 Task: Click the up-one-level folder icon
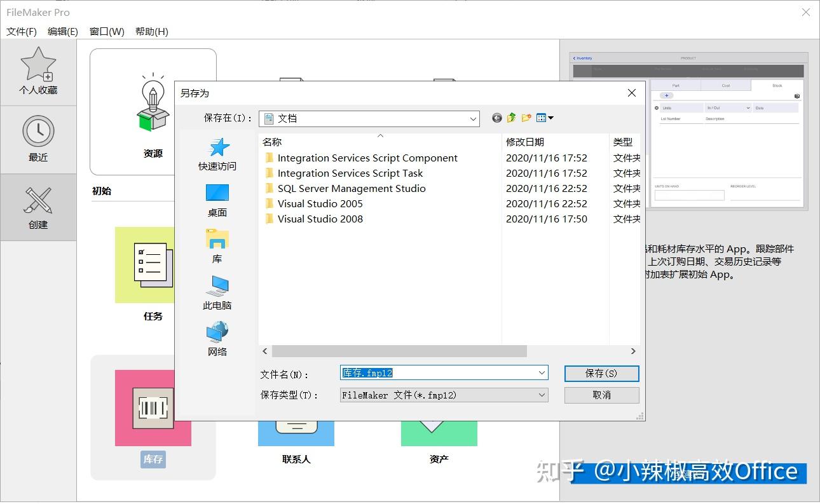(x=510, y=118)
